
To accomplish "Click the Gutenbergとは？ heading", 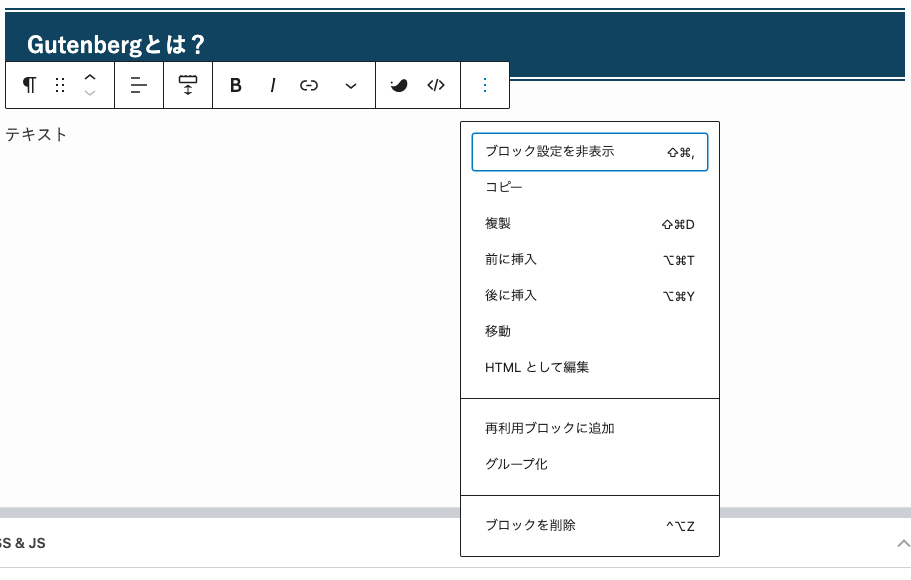I will click(x=116, y=45).
